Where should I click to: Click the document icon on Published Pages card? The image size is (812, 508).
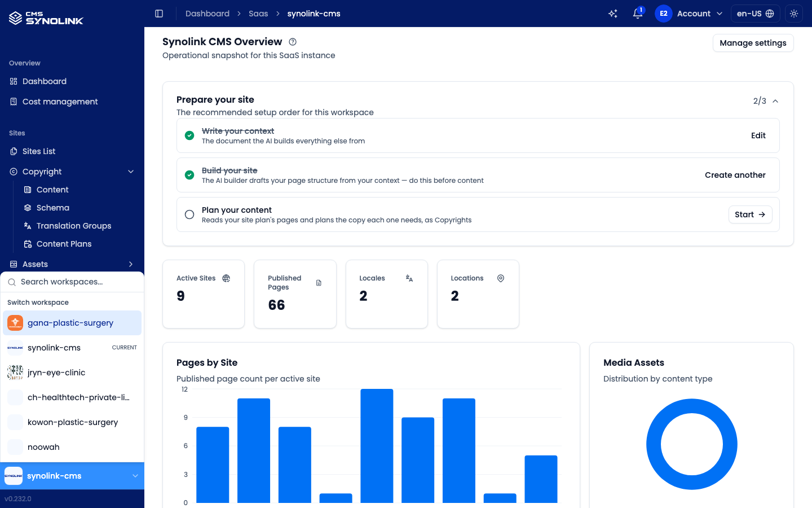pyautogui.click(x=319, y=283)
